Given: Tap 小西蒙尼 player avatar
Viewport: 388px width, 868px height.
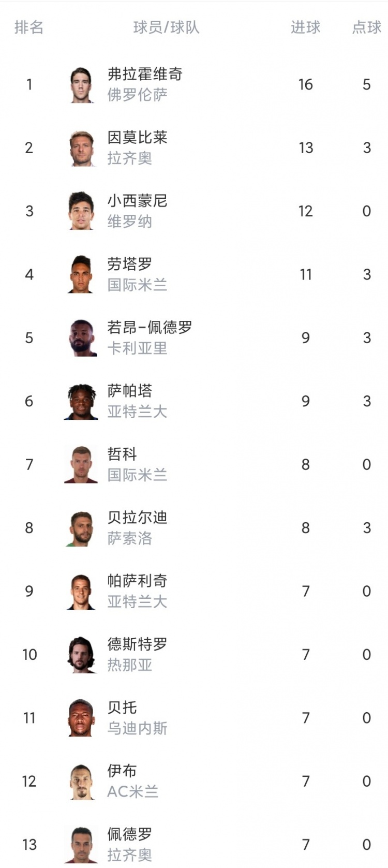Looking at the screenshot, I should pos(81,211).
